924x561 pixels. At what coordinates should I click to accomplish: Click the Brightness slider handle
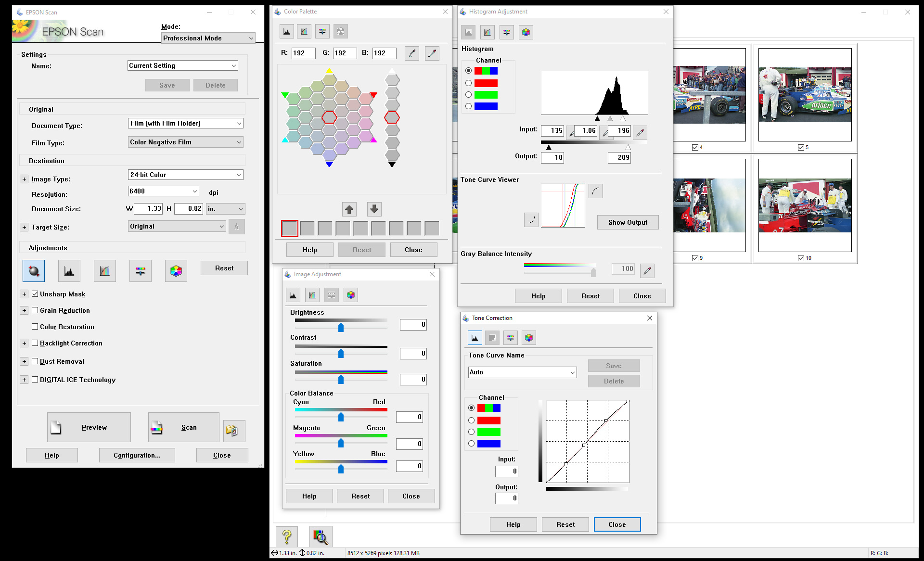click(341, 328)
